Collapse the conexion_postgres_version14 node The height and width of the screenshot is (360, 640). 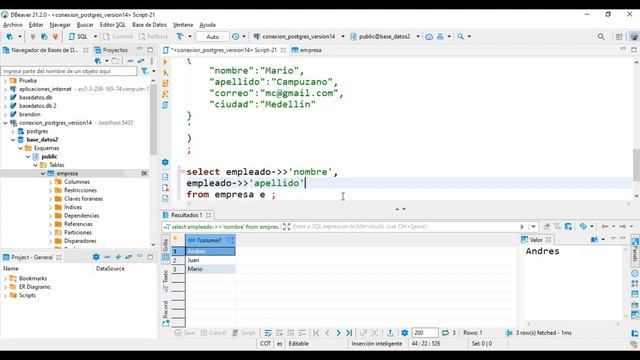pyautogui.click(x=5, y=123)
